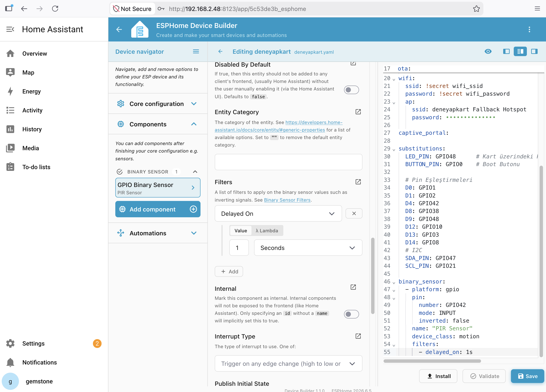Open the browser hamburger menu
546x392 pixels.
537,9
